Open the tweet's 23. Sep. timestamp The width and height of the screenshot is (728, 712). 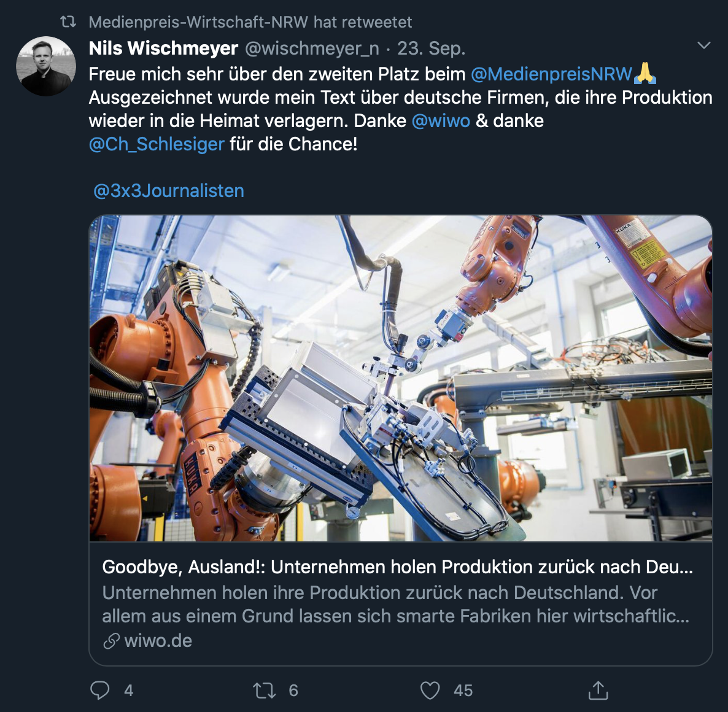431,48
